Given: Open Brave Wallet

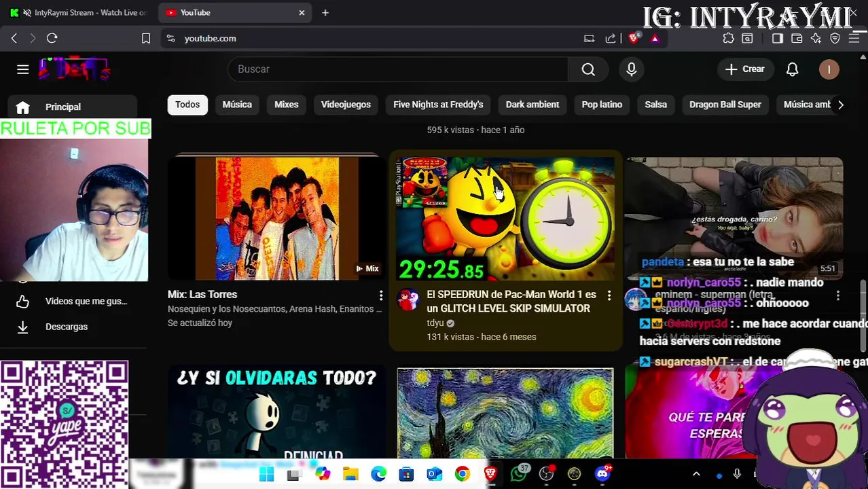Looking at the screenshot, I should point(797,39).
